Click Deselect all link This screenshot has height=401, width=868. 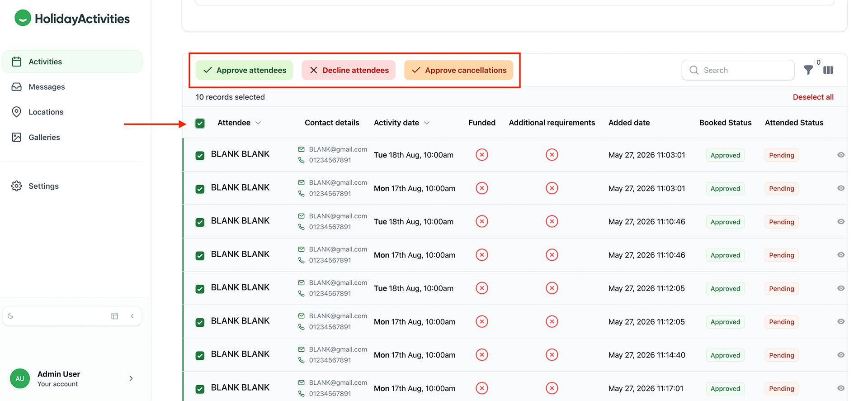pyautogui.click(x=813, y=97)
